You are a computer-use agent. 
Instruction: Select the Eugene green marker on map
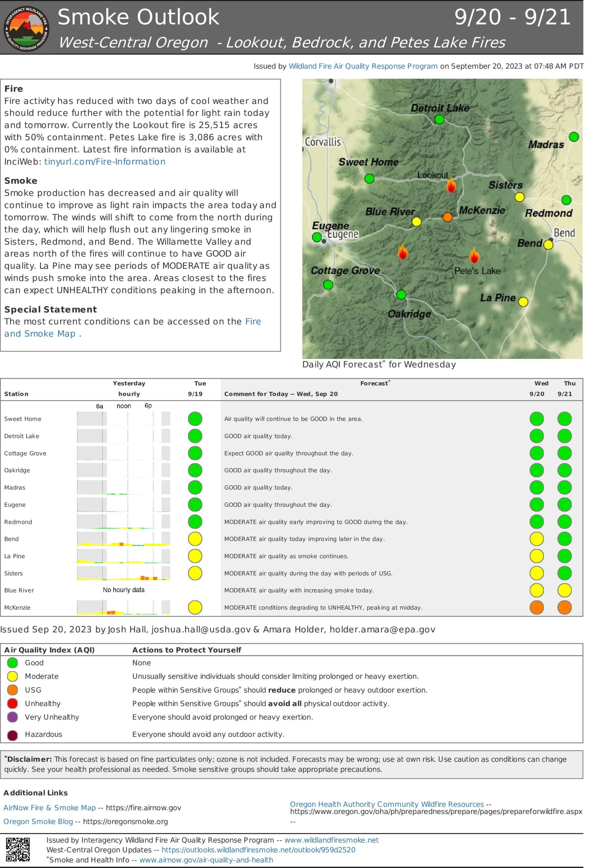click(x=317, y=237)
